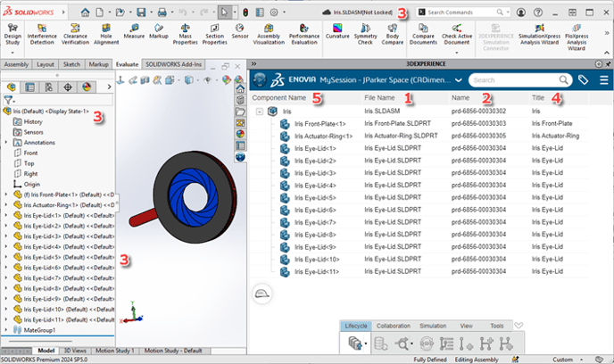Click the Search Commands box
Image resolution: width=614 pixels, height=364 pixels.
(462, 12)
